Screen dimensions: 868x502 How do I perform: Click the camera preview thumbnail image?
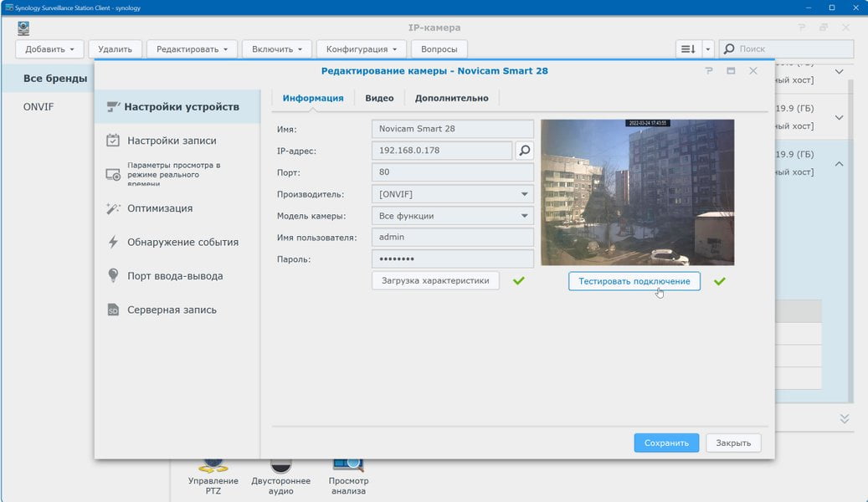click(x=638, y=192)
